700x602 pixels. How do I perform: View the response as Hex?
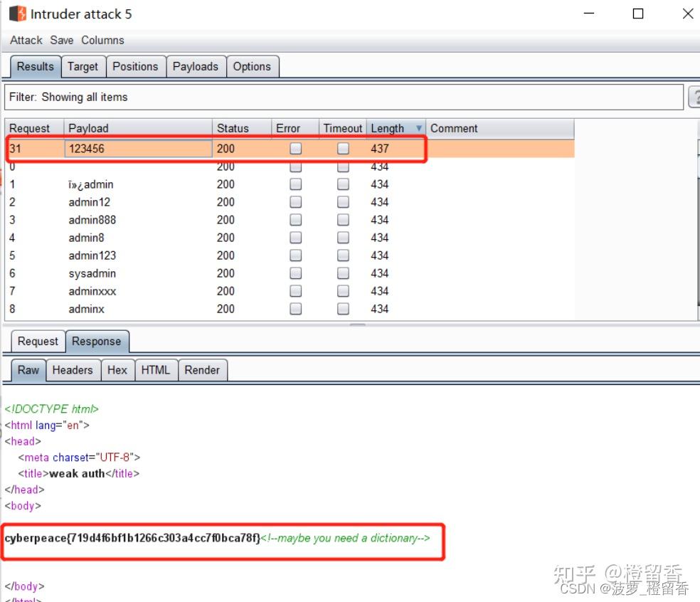click(x=117, y=370)
